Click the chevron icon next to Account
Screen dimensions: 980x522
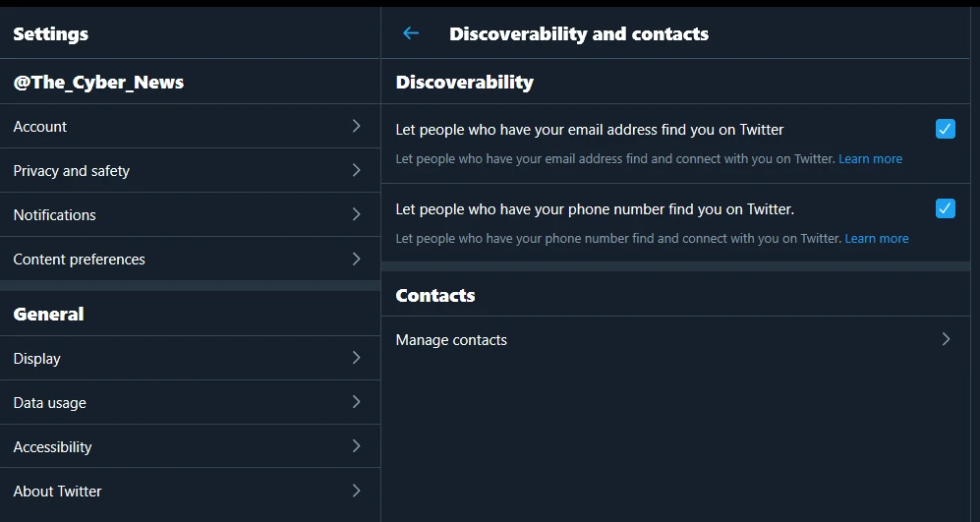[356, 126]
